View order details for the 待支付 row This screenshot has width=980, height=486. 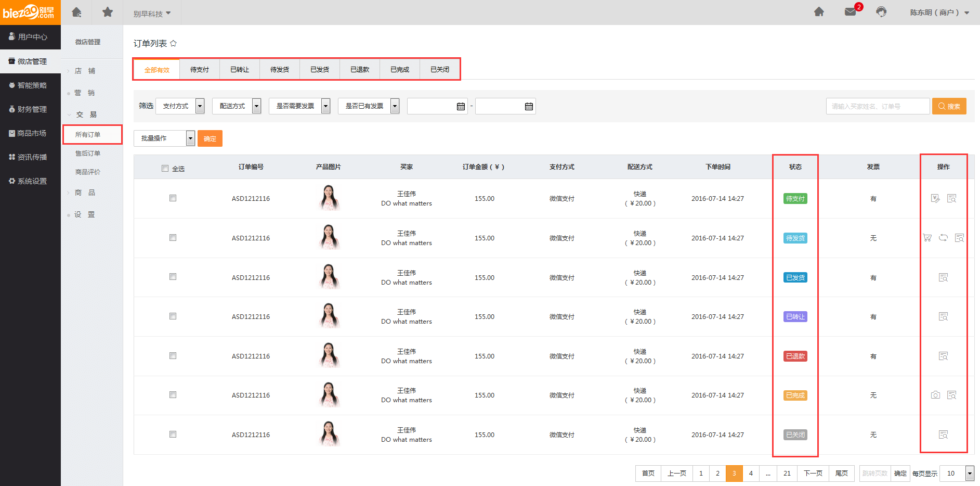coord(951,198)
